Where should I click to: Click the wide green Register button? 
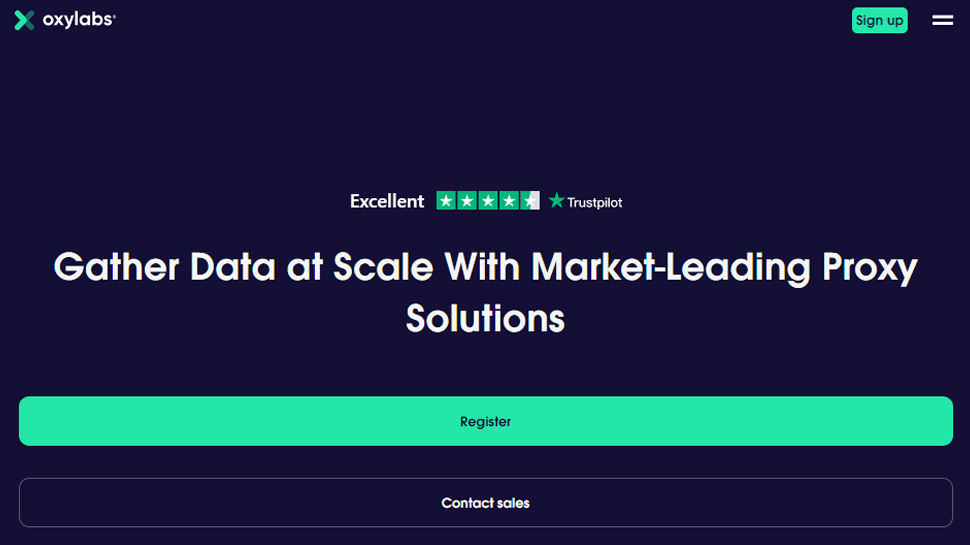click(x=486, y=421)
